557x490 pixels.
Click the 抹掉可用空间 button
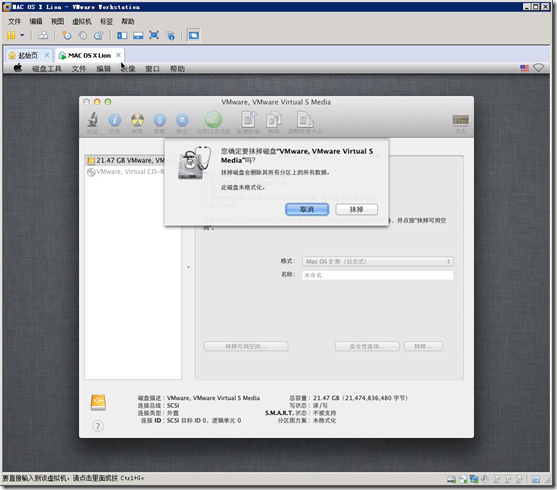pos(246,346)
